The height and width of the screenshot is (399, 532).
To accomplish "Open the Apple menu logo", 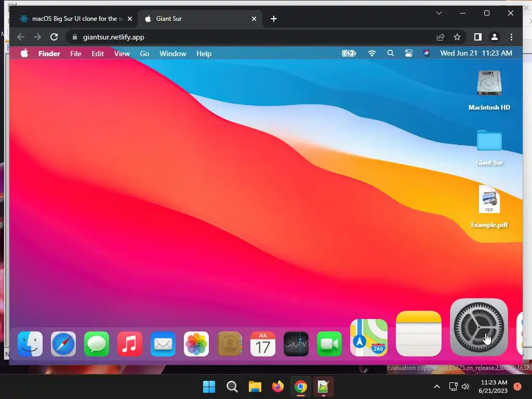I will coord(24,54).
